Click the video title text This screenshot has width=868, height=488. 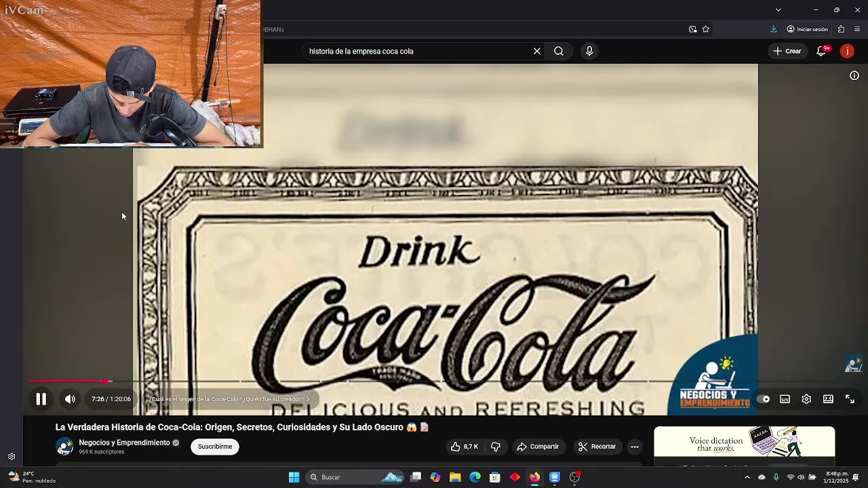coord(242,427)
